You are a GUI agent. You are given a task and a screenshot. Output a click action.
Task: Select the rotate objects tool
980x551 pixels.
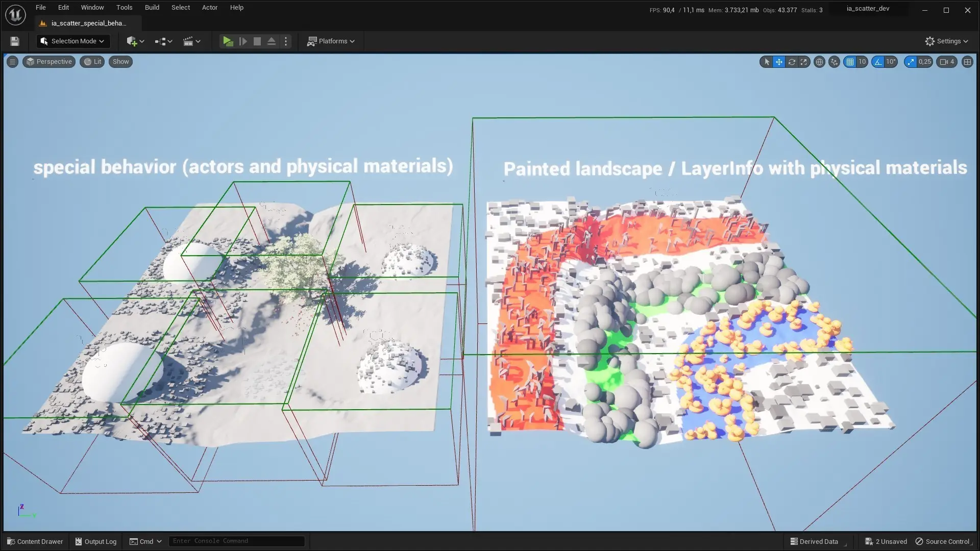(x=792, y=62)
